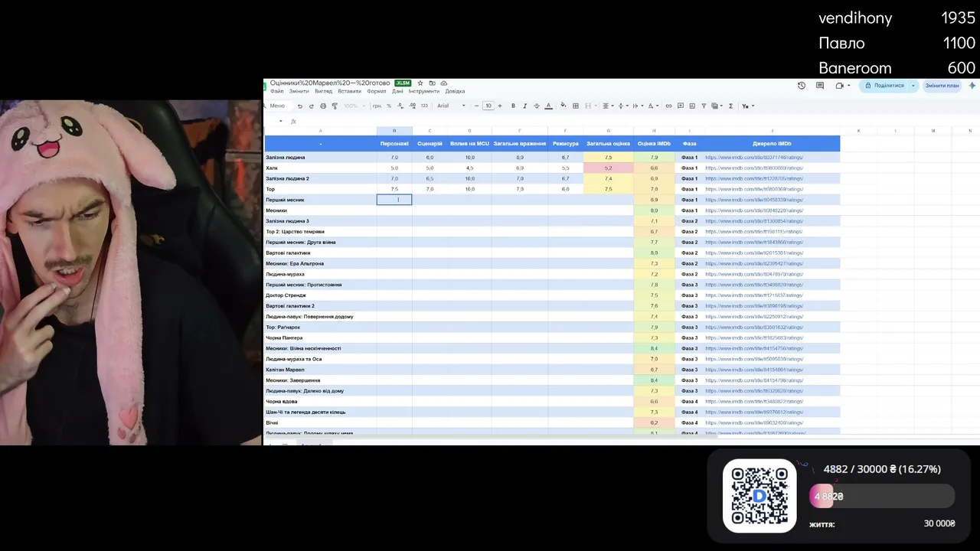Open the Формат menu
The width and height of the screenshot is (980, 551).
coord(377,91)
